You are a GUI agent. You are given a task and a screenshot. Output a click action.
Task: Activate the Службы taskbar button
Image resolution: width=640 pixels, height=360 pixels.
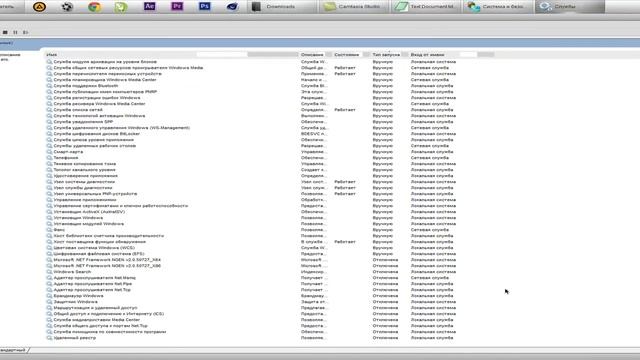[x=570, y=7]
